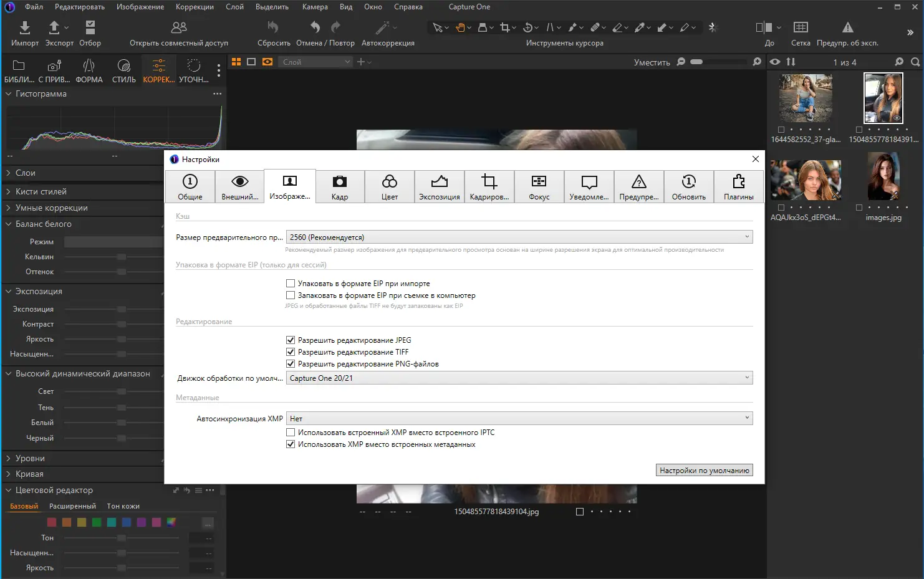Open the Камера menu

tap(315, 7)
